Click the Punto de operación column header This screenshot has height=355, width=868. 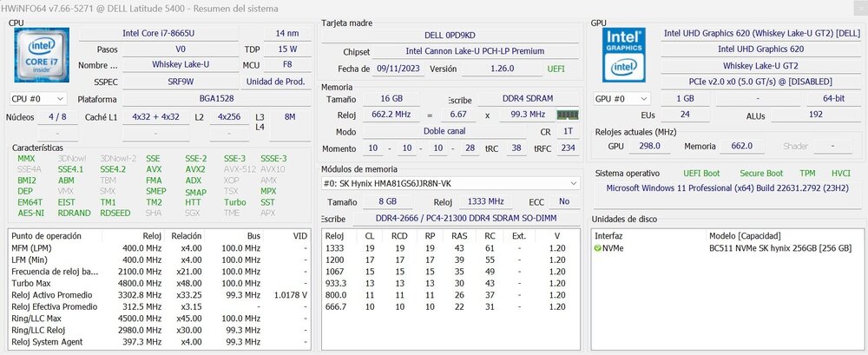[x=56, y=236]
